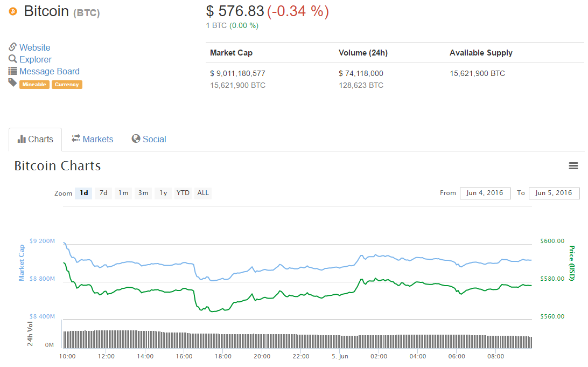Click the tag icon beside Mineable
This screenshot has height=367, width=588.
tap(13, 83)
